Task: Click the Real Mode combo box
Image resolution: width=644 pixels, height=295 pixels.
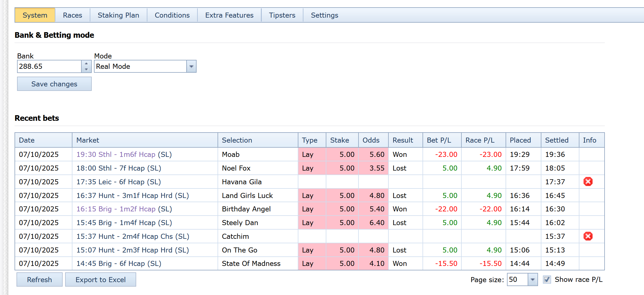Action: (141, 67)
